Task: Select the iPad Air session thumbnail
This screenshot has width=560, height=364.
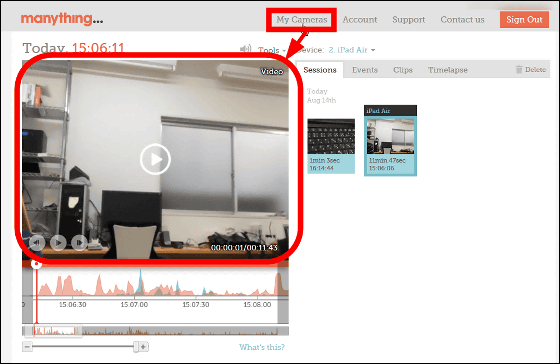Action: (390, 140)
